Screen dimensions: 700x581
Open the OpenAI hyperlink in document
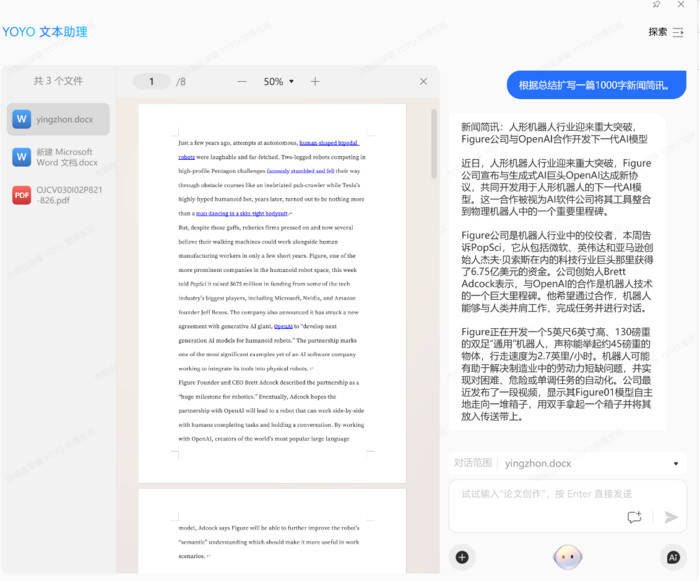(283, 326)
